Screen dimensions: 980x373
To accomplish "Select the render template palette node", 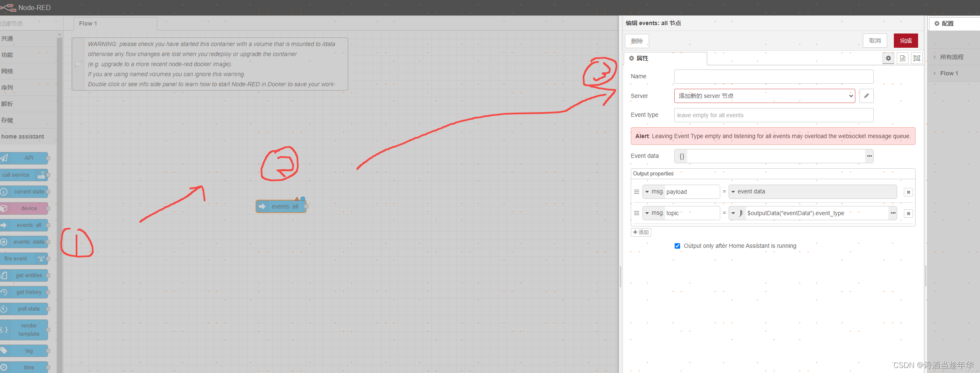I will [24, 329].
